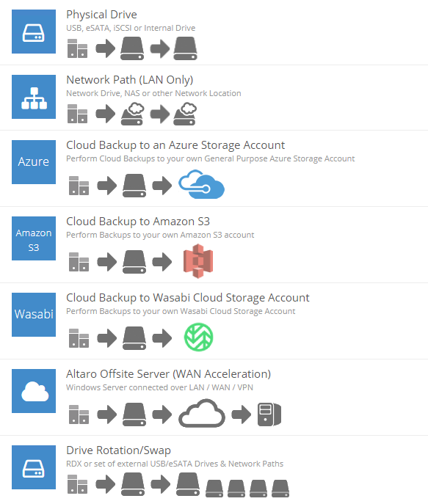
Task: Click the Altaro Offsite Server cloud tile
Action: tap(34, 391)
